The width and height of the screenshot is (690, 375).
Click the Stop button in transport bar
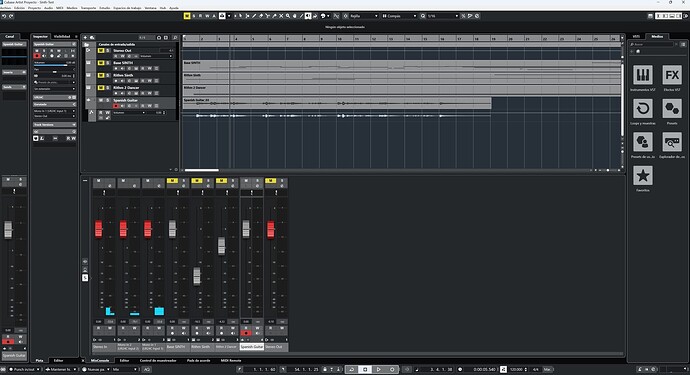(x=365, y=369)
